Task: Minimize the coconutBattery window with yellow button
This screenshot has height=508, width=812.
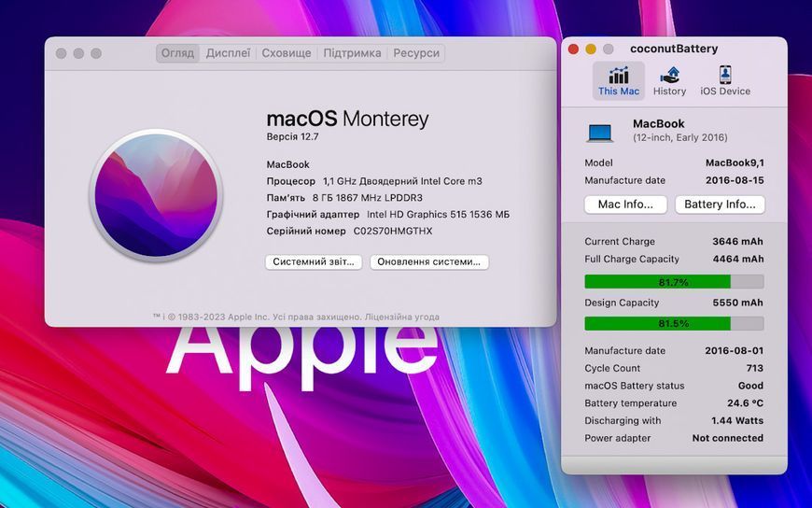Action: pos(591,49)
